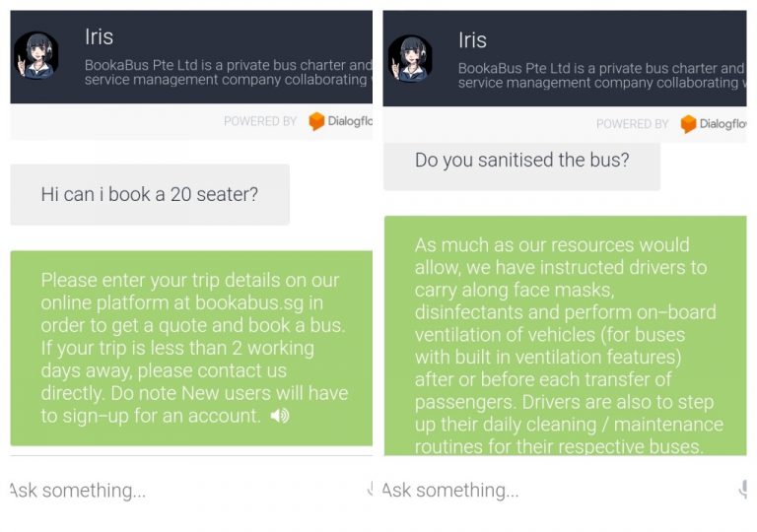The image size is (757, 532).
Task: Click 'POWERED BY' label in left panel
Action: tap(260, 121)
